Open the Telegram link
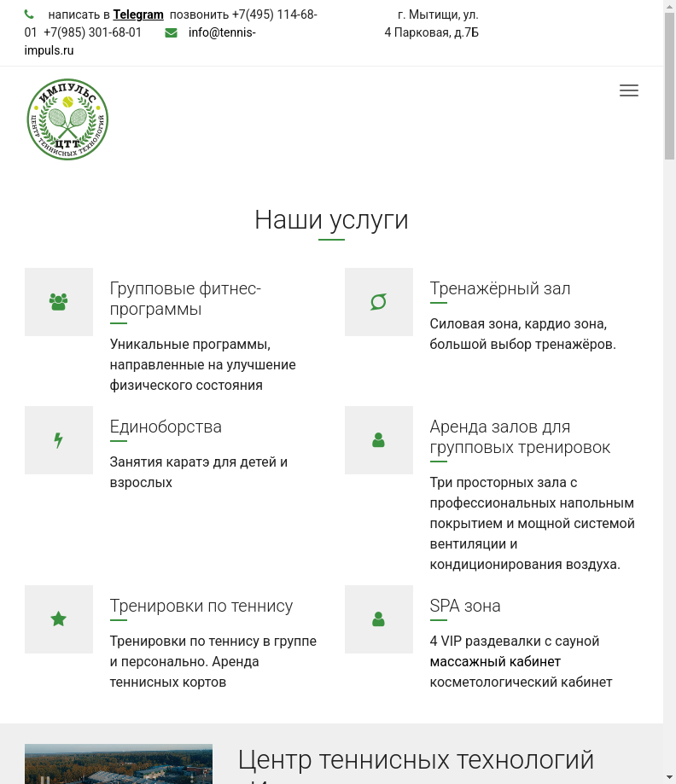Image resolution: width=676 pixels, height=784 pixels. point(138,15)
